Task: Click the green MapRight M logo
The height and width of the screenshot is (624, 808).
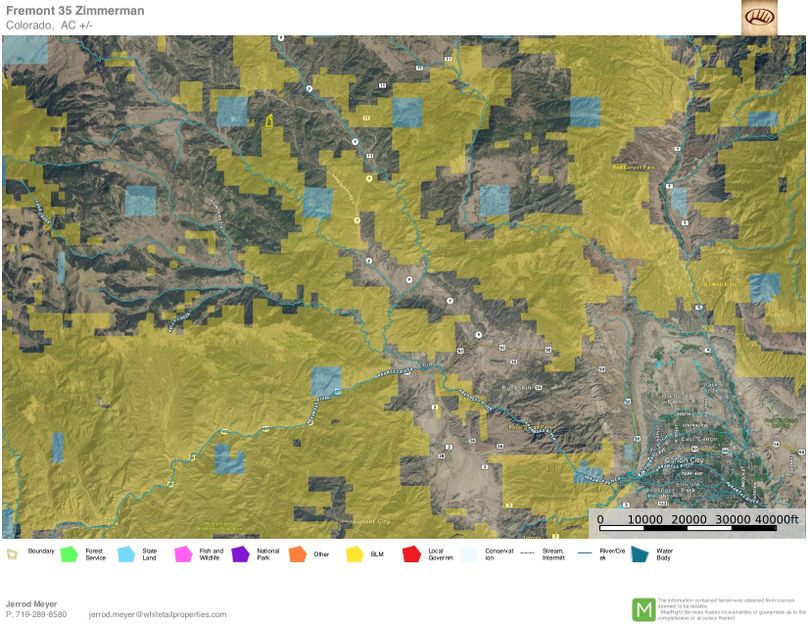Action: coord(643,608)
